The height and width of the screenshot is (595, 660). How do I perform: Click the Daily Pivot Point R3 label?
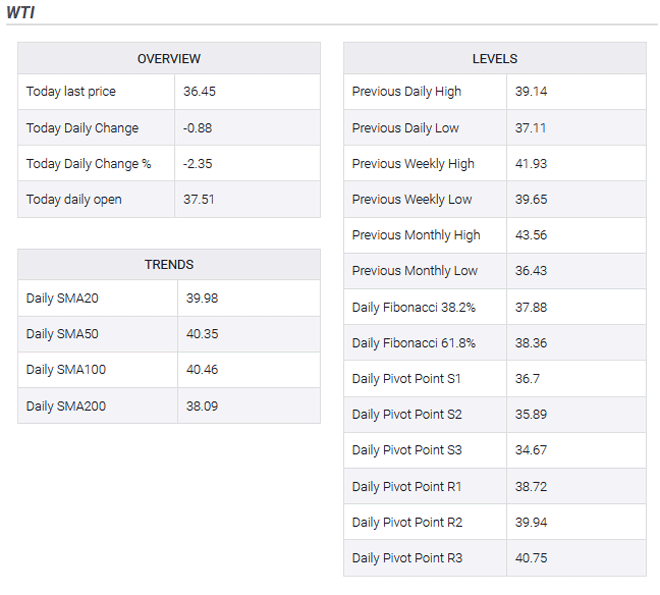pos(406,558)
